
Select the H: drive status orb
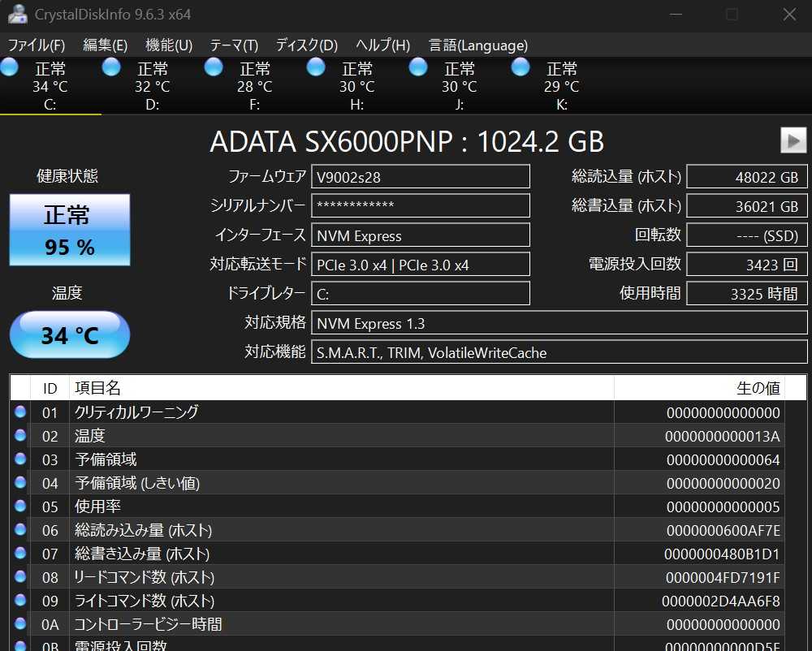pos(316,67)
